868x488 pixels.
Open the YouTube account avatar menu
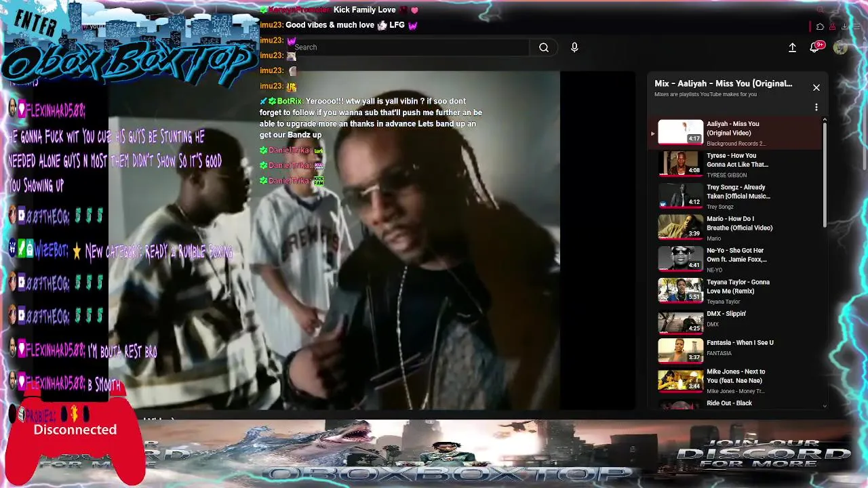(x=840, y=47)
